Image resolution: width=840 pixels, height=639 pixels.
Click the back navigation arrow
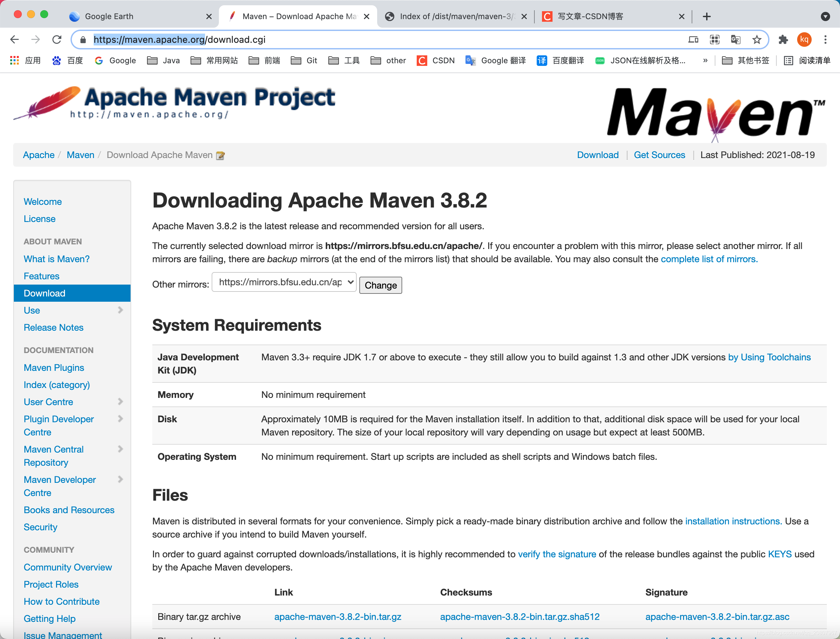coord(15,39)
